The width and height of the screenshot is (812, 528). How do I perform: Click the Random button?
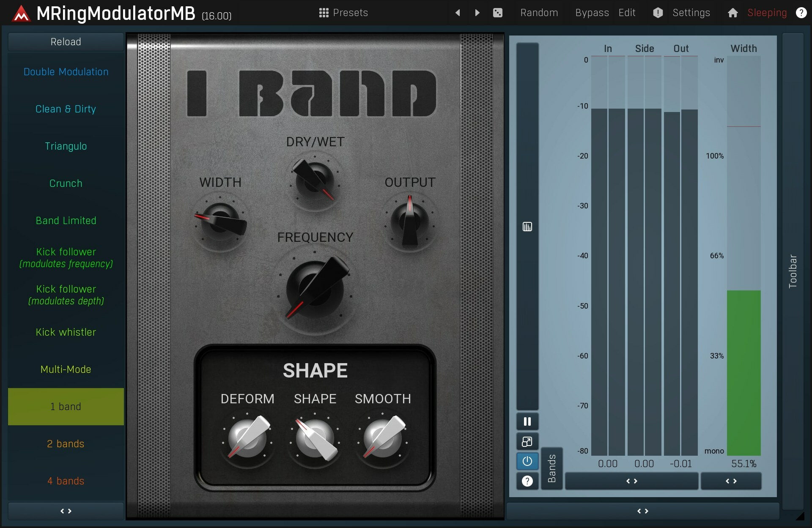[x=539, y=13]
